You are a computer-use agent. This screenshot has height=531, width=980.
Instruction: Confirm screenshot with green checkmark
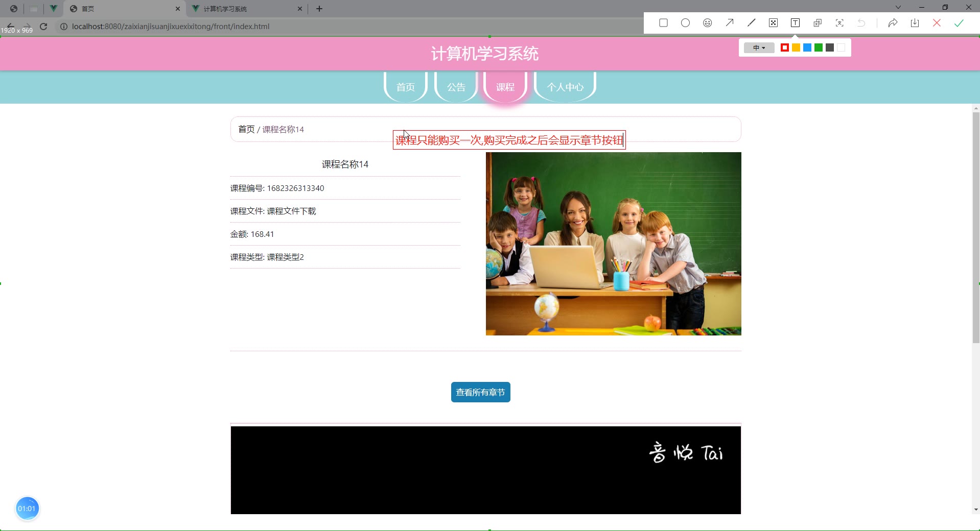pos(959,23)
